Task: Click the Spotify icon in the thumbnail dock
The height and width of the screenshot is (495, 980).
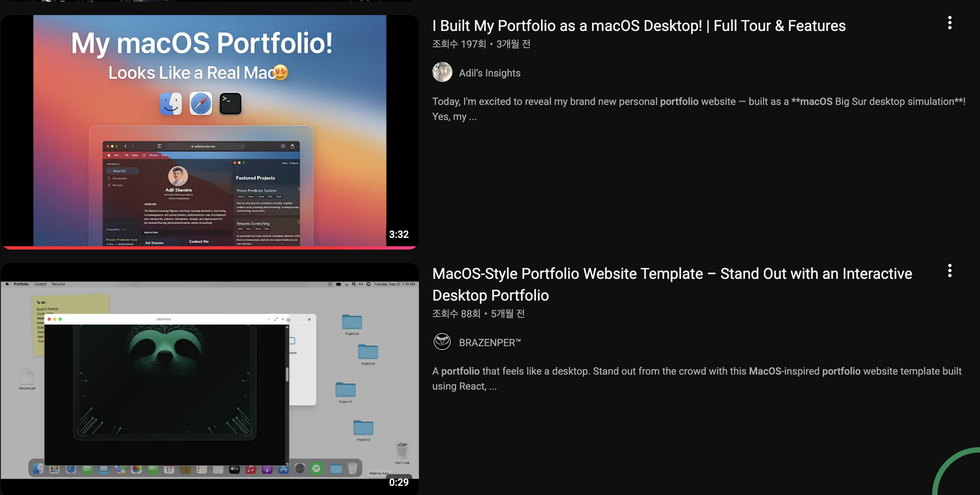Action: 316,469
